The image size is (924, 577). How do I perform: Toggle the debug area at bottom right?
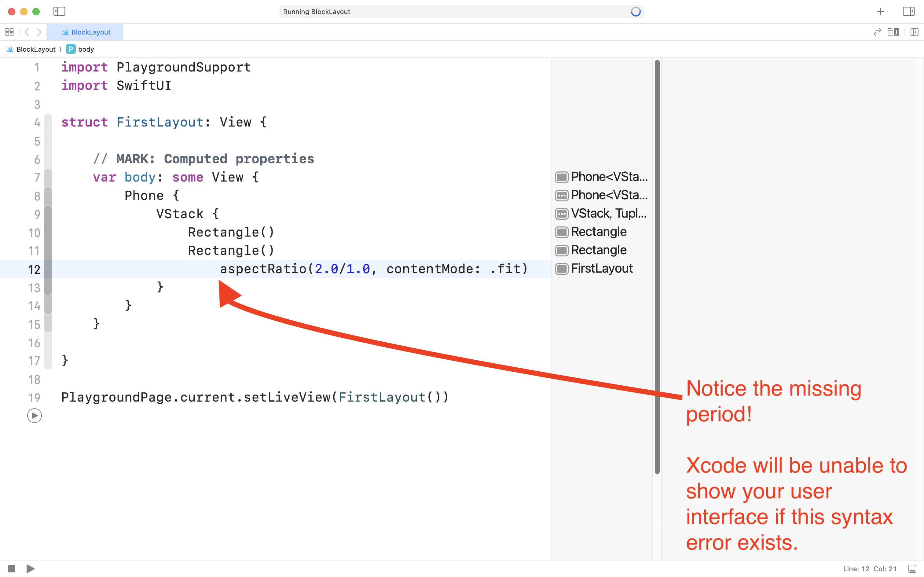coord(912,569)
